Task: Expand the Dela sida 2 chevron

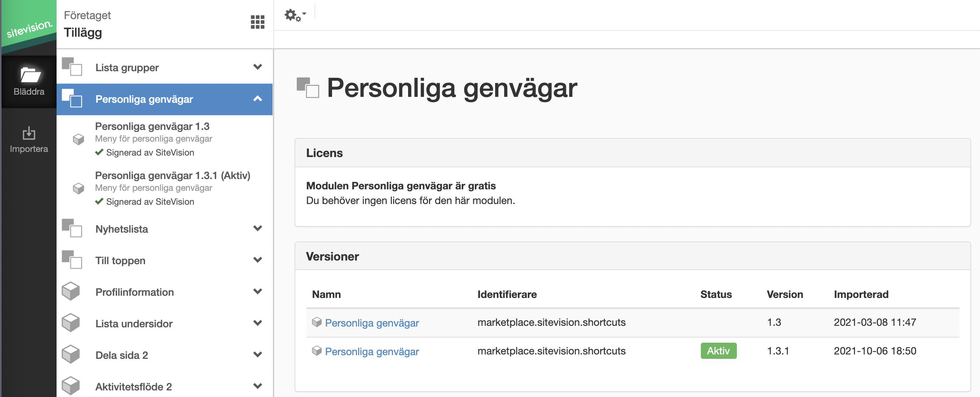Action: tap(257, 354)
